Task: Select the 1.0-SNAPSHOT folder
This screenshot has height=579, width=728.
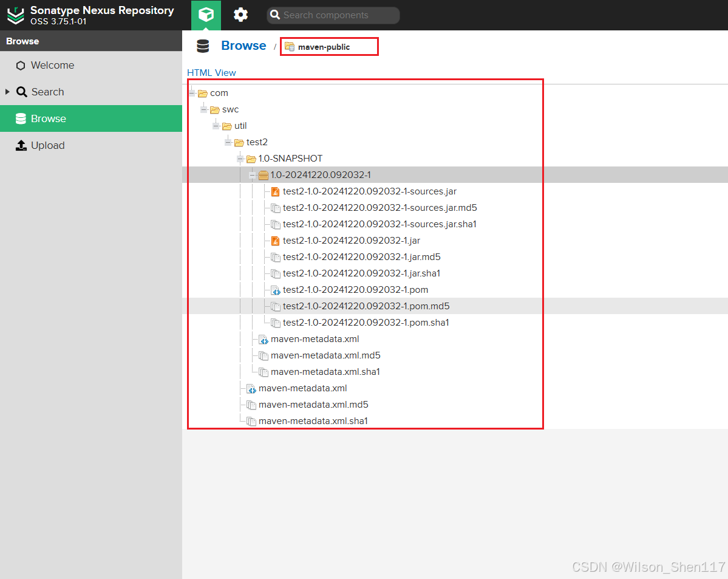Action: (290, 159)
